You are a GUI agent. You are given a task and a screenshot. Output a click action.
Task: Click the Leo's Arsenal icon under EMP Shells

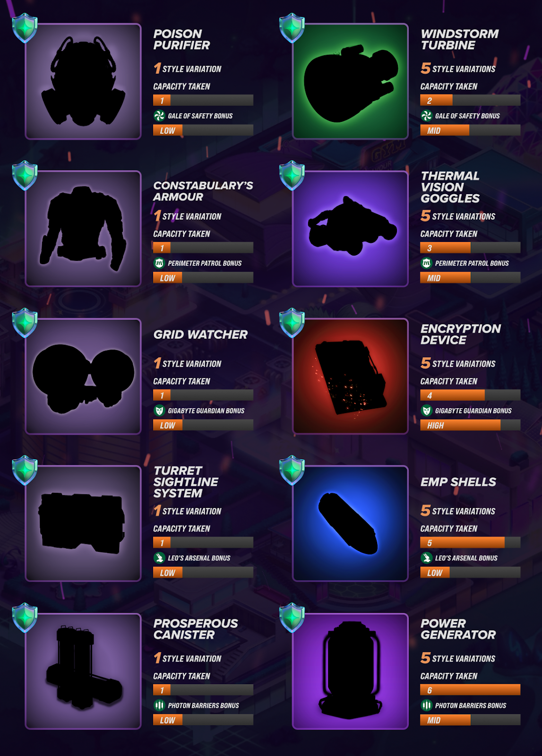(x=426, y=558)
